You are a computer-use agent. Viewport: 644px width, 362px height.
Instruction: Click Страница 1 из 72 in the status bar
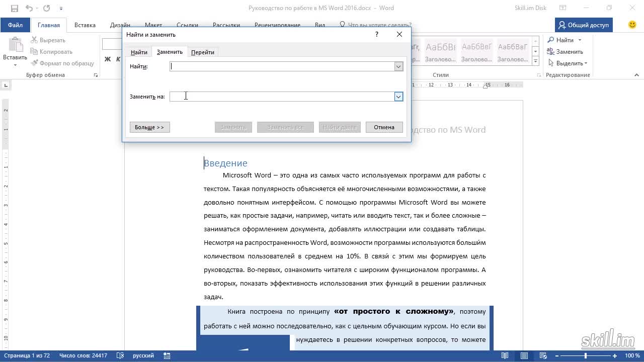click(27, 355)
